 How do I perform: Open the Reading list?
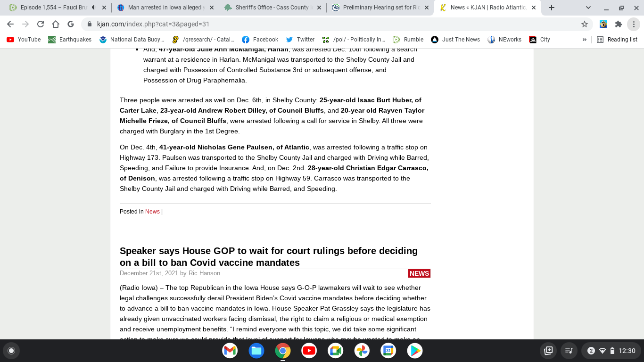tap(617, 40)
